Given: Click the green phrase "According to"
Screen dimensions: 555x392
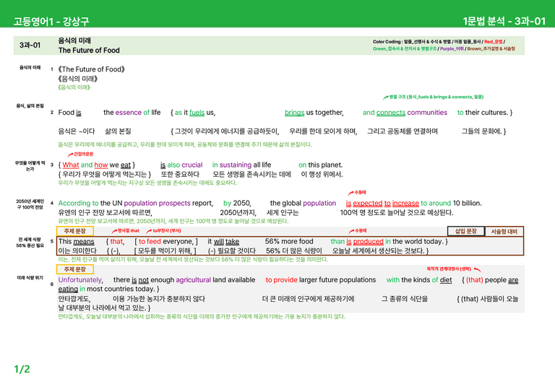Looking at the screenshot, I should 78,204.
